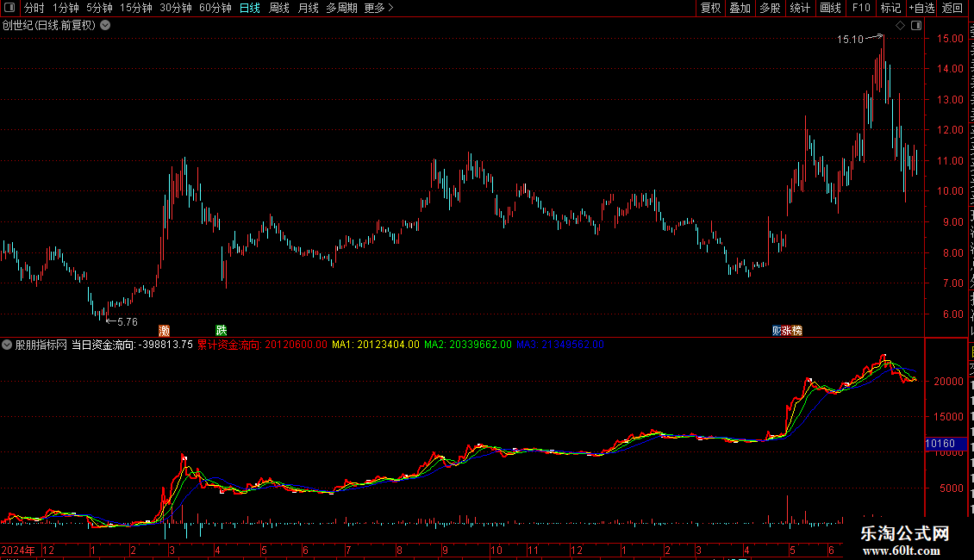Screen dimensions: 974x560
Task: Click the red 激 event marker
Action: 164,331
